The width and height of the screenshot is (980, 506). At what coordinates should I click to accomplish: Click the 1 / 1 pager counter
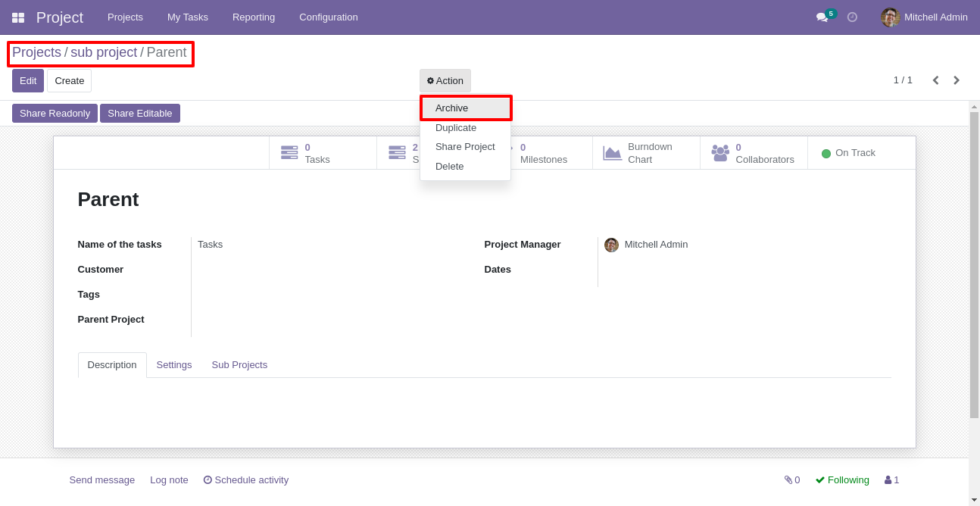pyautogui.click(x=903, y=80)
